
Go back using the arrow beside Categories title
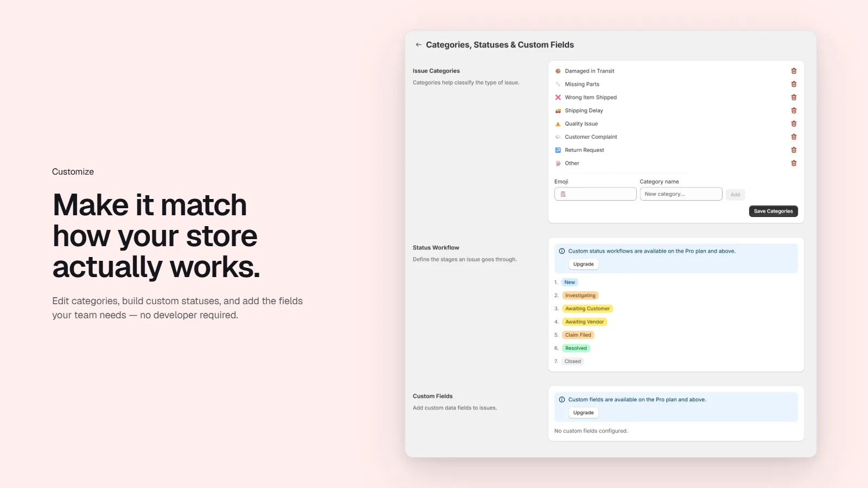click(418, 45)
